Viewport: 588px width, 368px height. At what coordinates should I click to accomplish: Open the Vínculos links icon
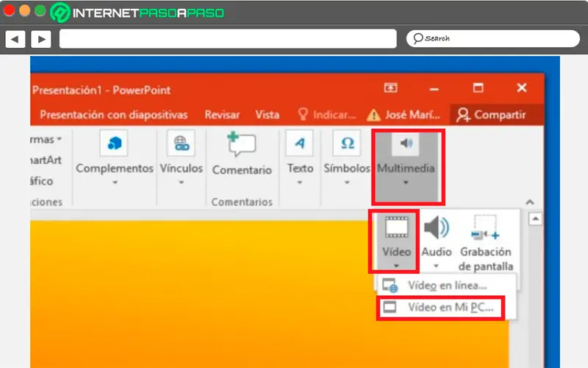(181, 143)
